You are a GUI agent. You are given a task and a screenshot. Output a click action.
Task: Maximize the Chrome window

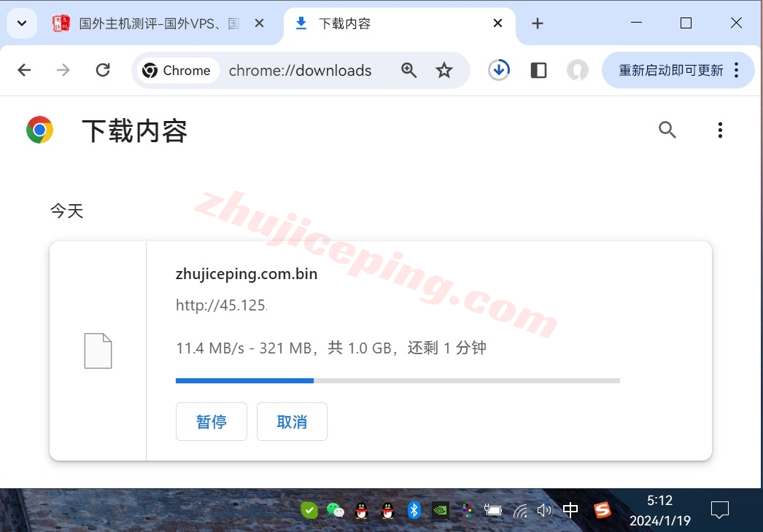686,23
